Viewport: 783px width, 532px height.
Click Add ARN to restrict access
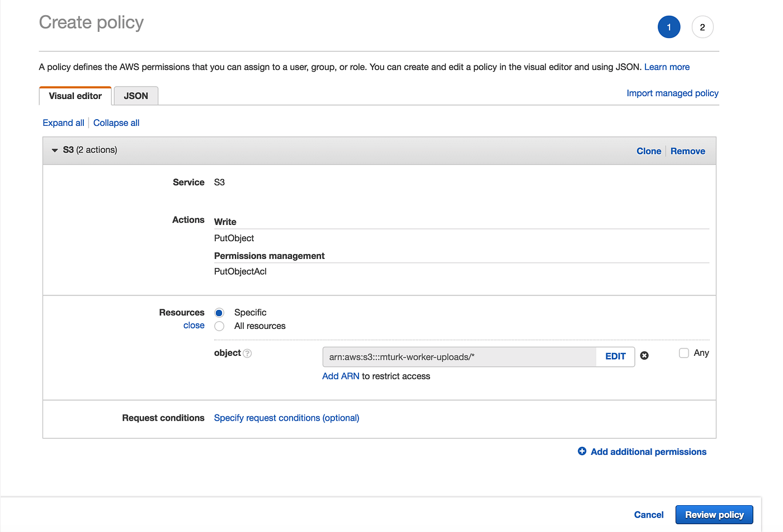[341, 376]
